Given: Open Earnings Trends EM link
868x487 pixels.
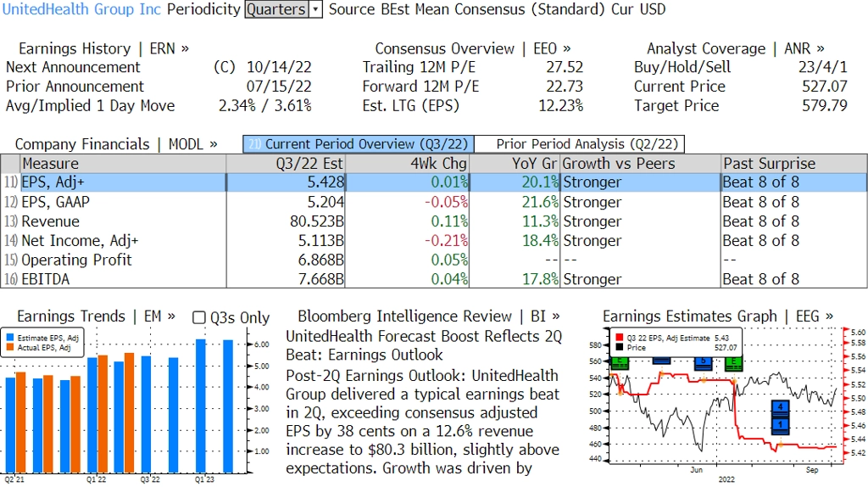Looking at the screenshot, I should (x=96, y=316).
